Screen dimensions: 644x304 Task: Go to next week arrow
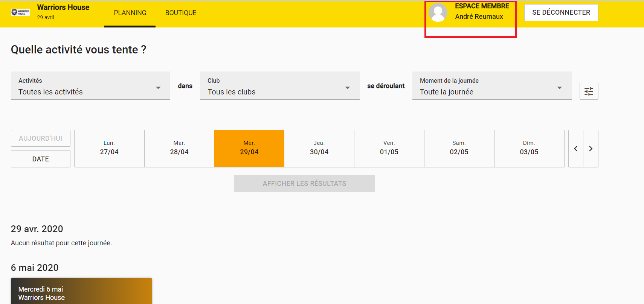point(591,149)
